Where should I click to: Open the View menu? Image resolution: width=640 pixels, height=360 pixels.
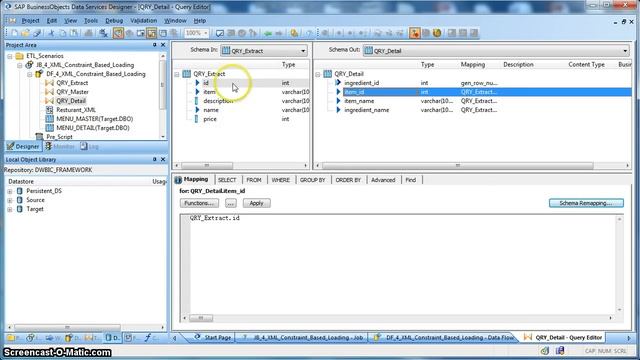click(x=70, y=20)
